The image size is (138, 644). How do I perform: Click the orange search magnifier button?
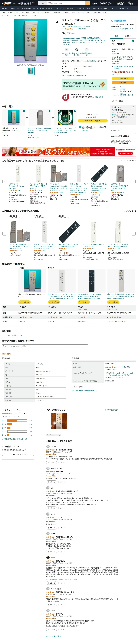(87, 3)
